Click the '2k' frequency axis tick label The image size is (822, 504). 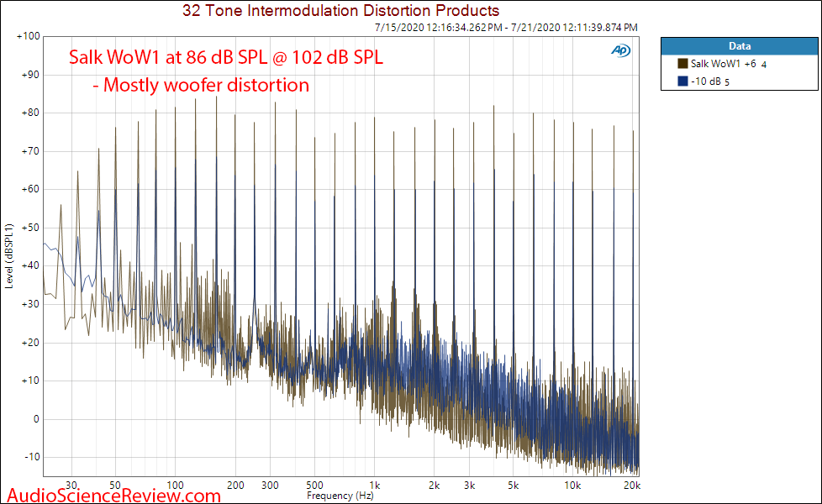point(434,486)
